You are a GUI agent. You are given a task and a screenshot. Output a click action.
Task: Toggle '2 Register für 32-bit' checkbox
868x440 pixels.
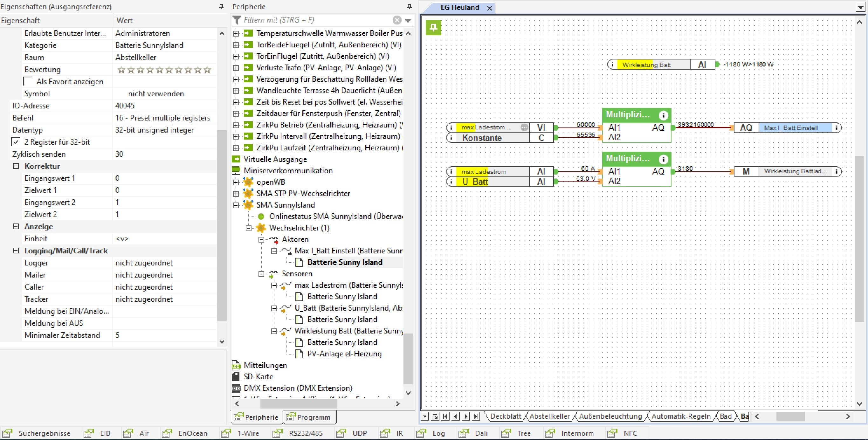[x=16, y=142]
